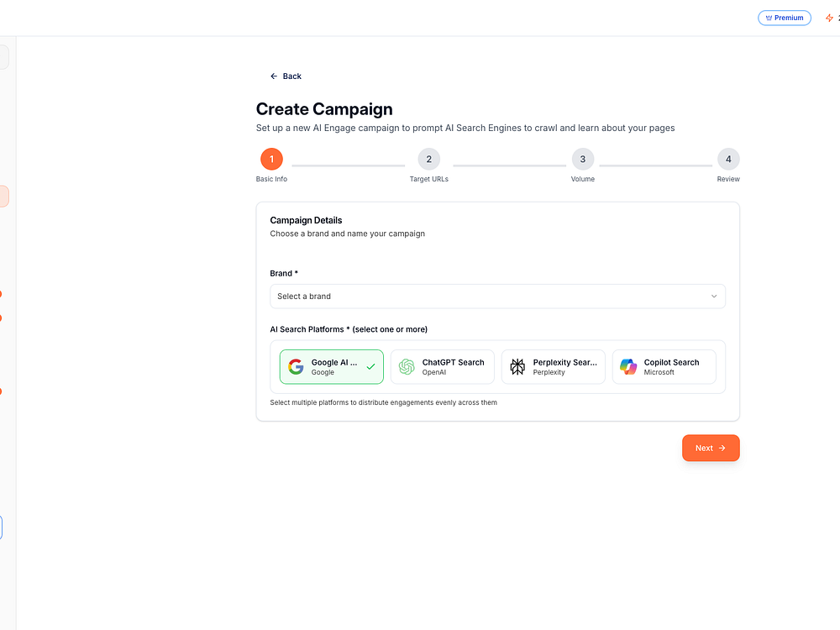Open step 4 Review
The image size is (840, 630).
[x=728, y=160]
